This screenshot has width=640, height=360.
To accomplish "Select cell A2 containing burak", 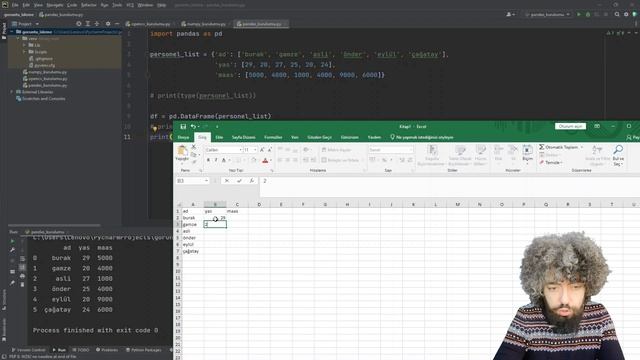I will [x=193, y=218].
